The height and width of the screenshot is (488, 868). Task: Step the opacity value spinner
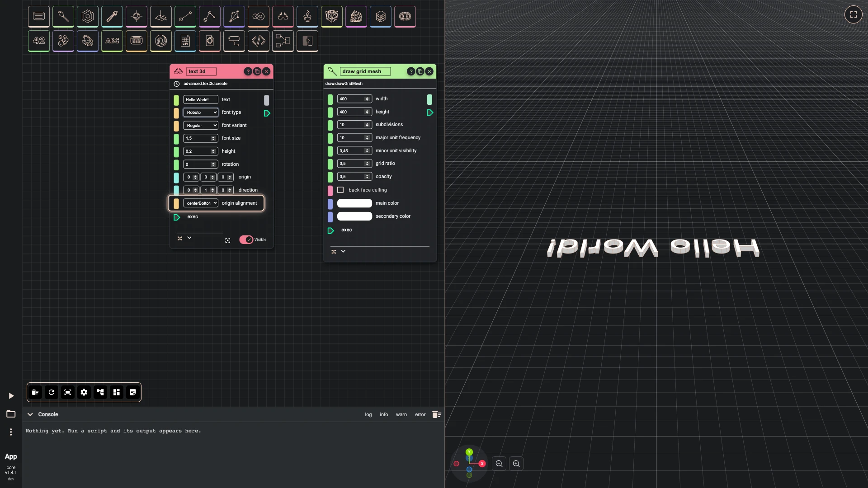(x=367, y=177)
